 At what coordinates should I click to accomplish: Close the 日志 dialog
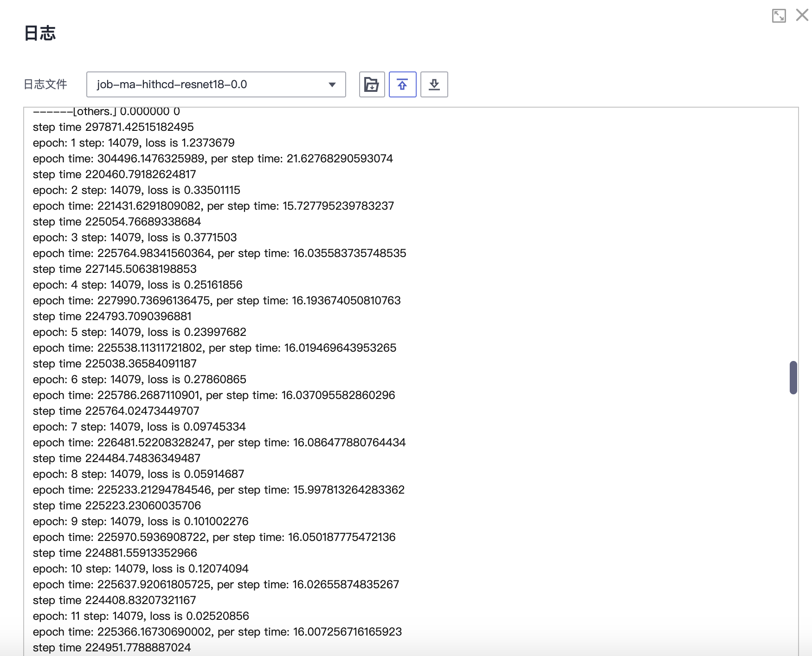[802, 15]
